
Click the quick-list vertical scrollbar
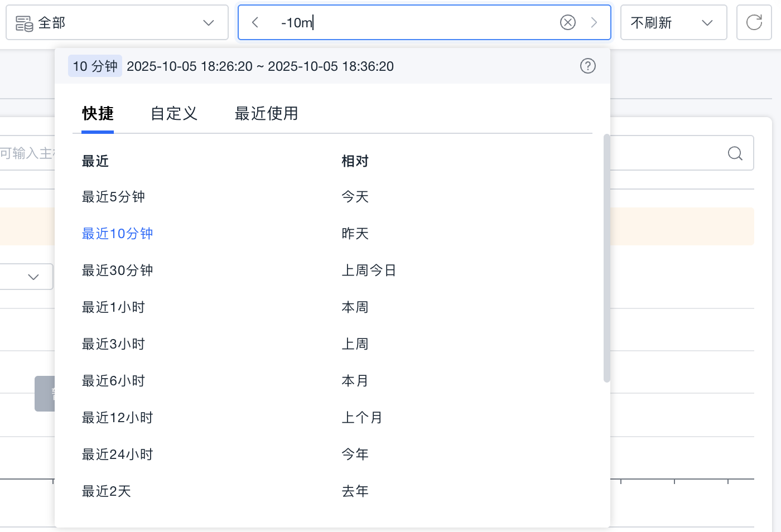606,258
